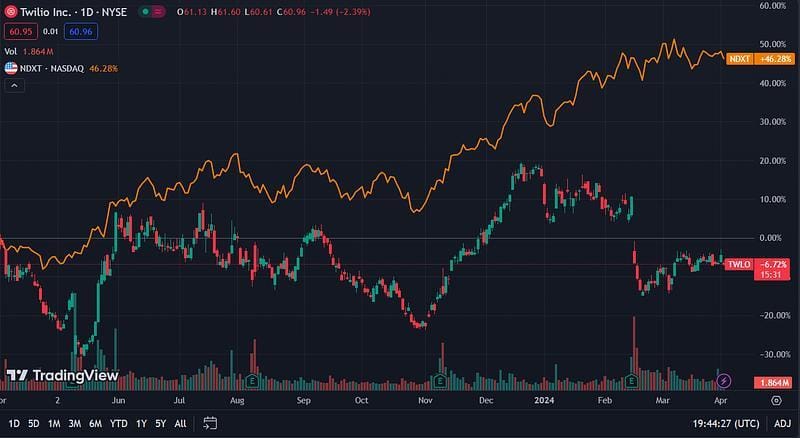Select the 5D time range
Viewport: 800px width, 438px height.
[34, 423]
